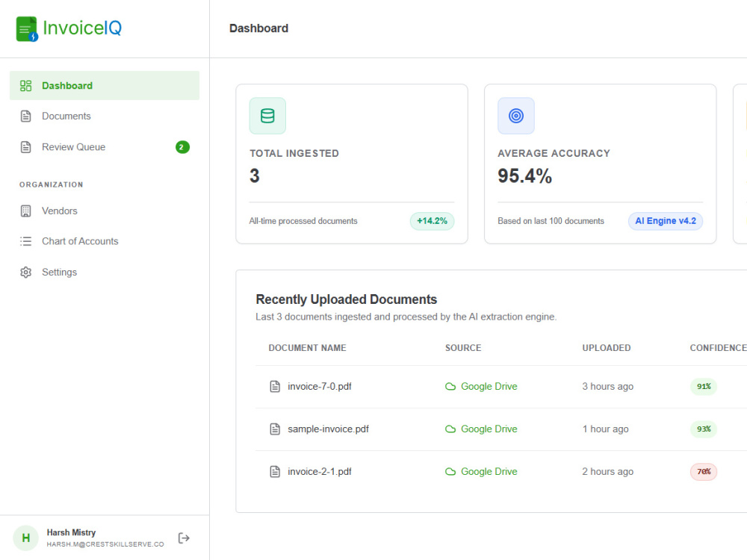
Task: Click the CONFIDENCE column header
Action: point(719,348)
